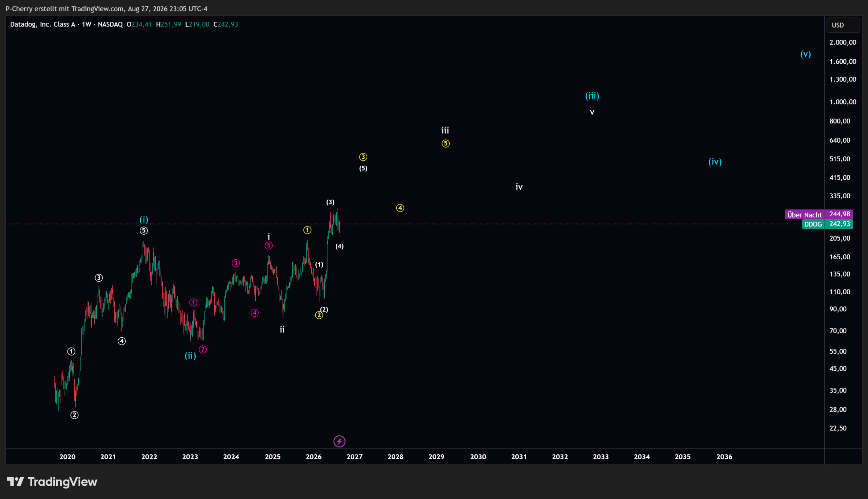The height and width of the screenshot is (499, 868).
Task: Click the yellow circled 2 wave marker
Action: (x=319, y=315)
